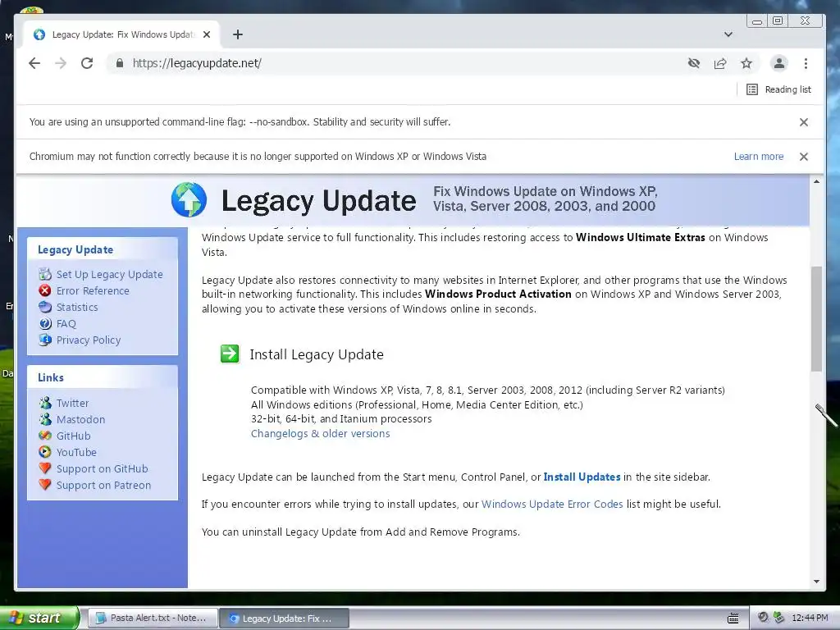Viewport: 840px width, 630px height.
Task: Click the scrollbar down arrow
Action: (816, 582)
